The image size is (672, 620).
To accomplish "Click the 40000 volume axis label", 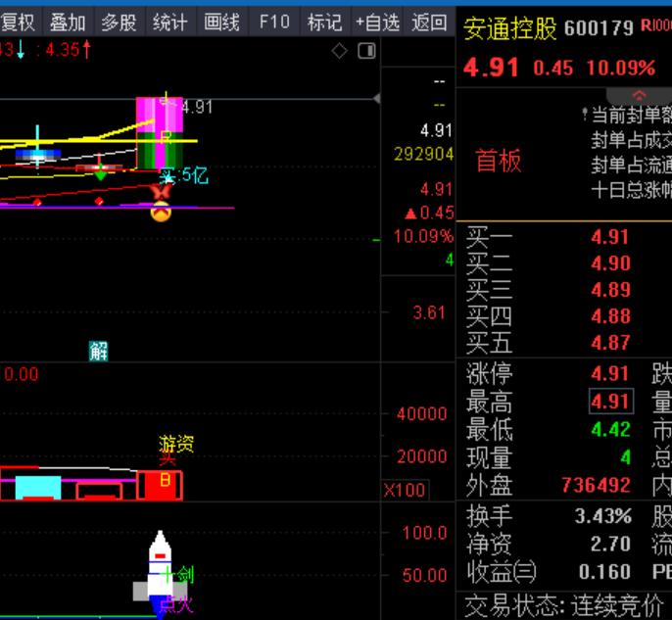I will [422, 414].
